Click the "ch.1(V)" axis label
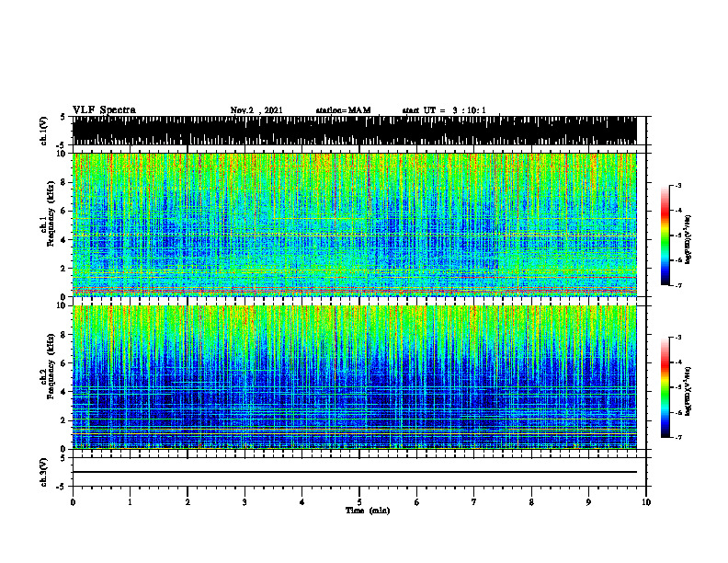728x563 pixels. (x=44, y=131)
